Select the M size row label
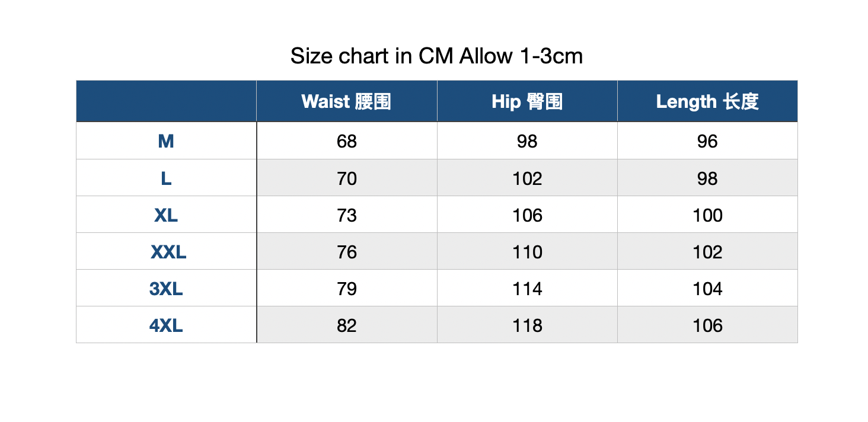Screen dimensions: 868x422 pyautogui.click(x=166, y=141)
